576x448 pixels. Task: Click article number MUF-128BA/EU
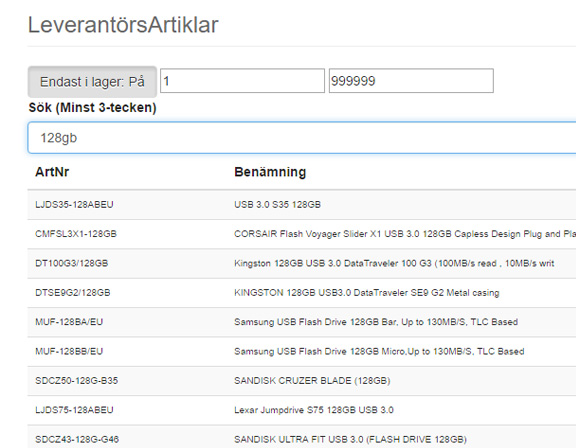point(69,322)
